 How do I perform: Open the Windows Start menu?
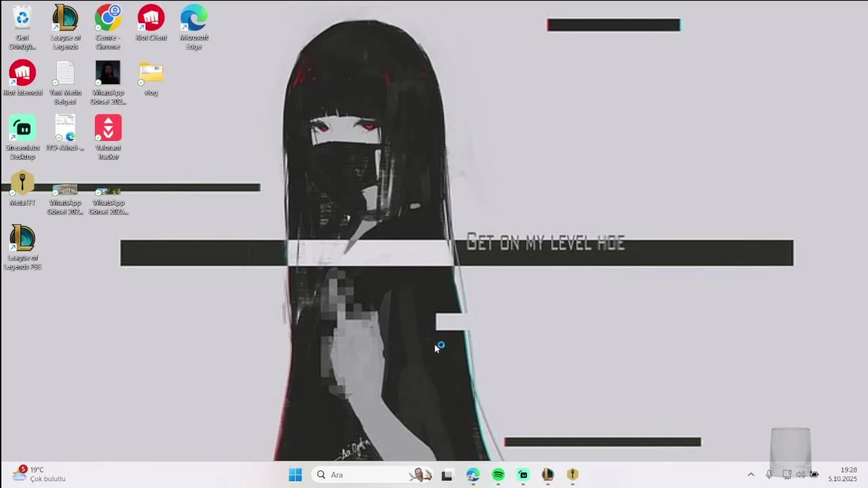point(295,475)
